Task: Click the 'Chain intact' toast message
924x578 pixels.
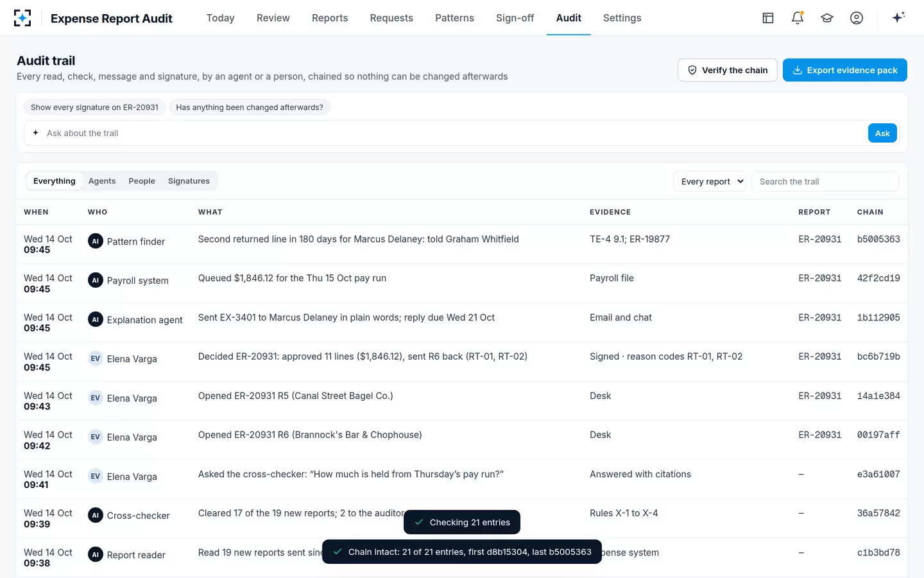Action: [462, 552]
